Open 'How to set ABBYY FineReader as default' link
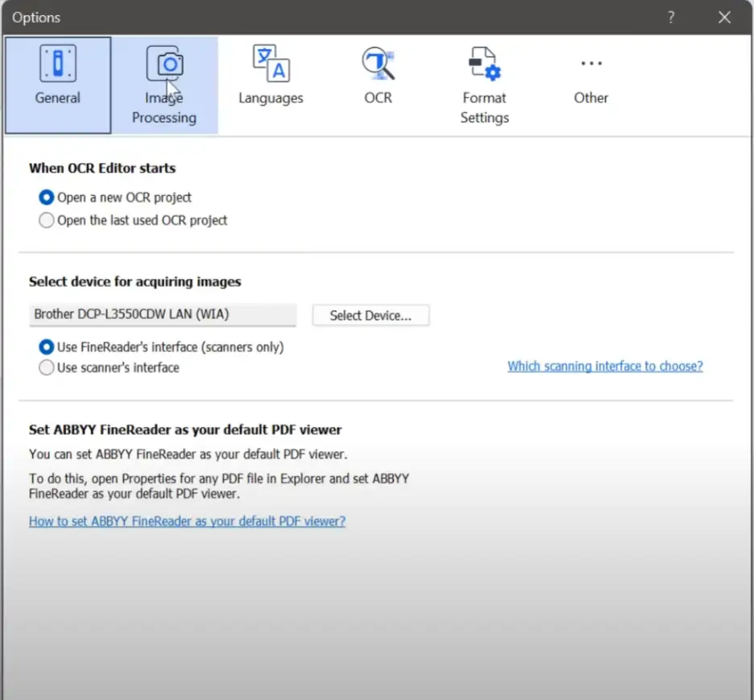This screenshot has height=700, width=754. coord(187,521)
